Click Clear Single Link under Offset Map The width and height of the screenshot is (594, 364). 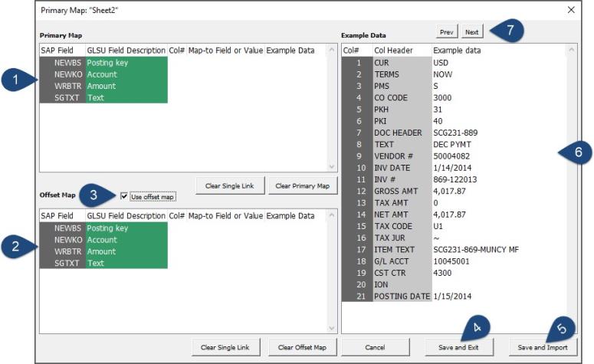click(x=225, y=347)
